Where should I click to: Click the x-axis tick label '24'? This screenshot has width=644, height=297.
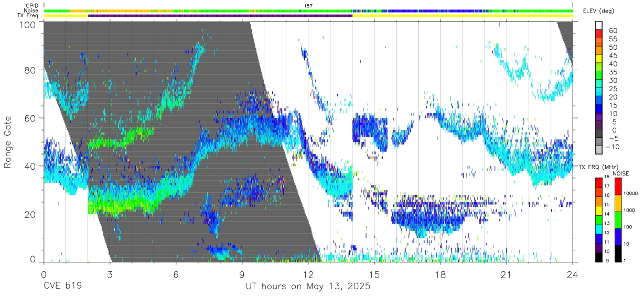(573, 274)
